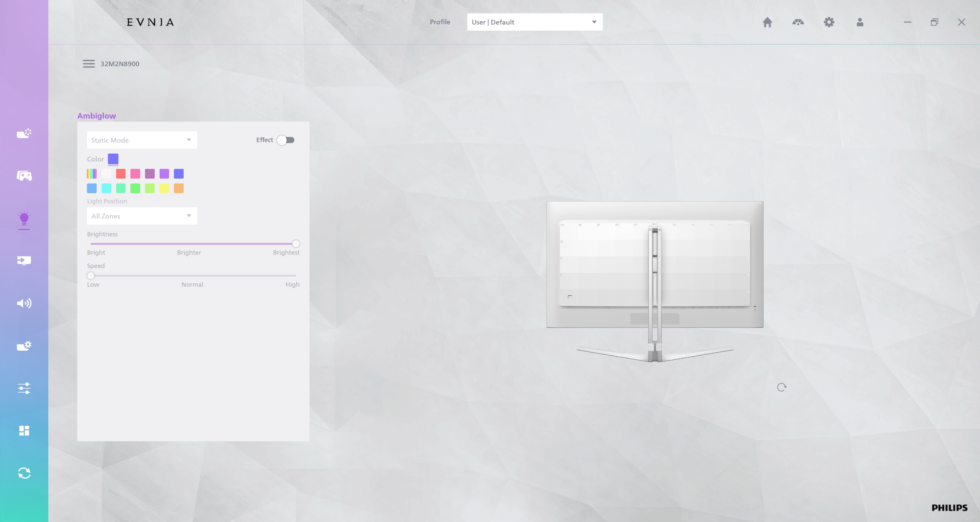Expand the User | Default profile dropdown
Viewport: 980px width, 522px height.
coord(534,22)
